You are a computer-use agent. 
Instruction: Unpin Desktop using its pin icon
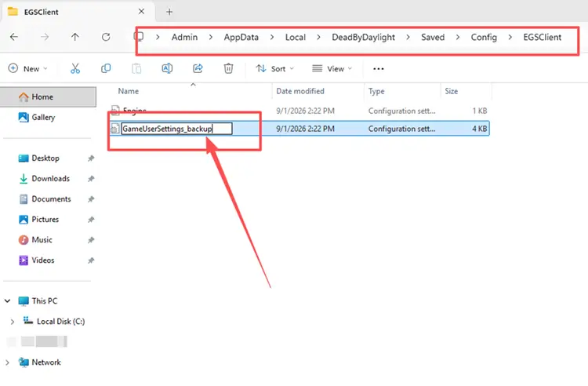tap(91, 158)
